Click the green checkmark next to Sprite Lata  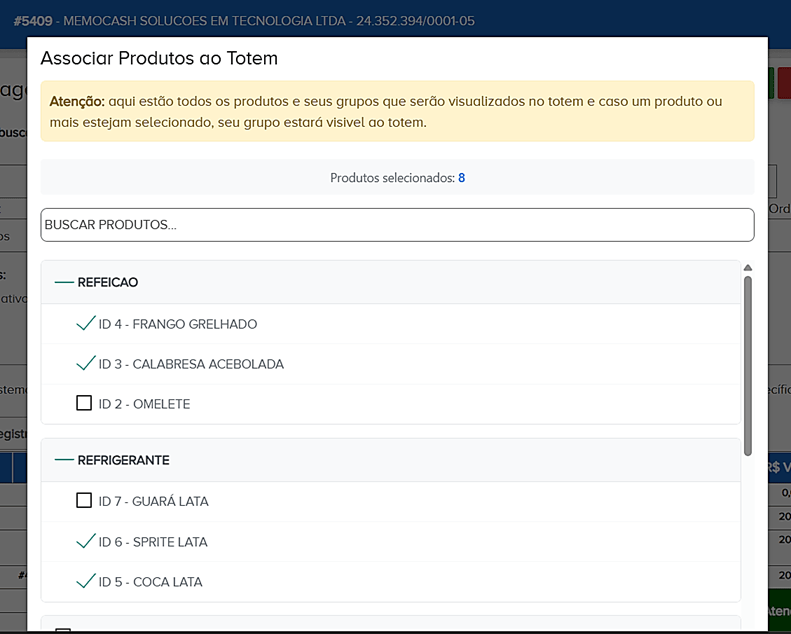tap(85, 542)
